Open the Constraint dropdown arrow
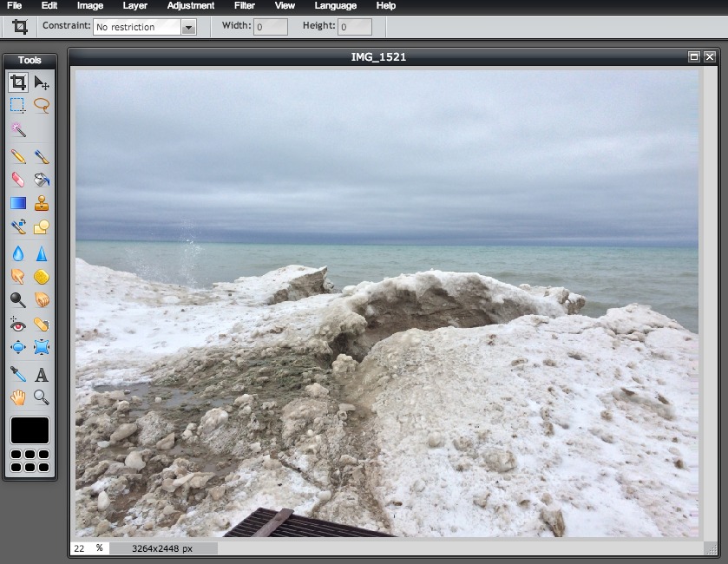This screenshot has width=728, height=564. tap(188, 27)
